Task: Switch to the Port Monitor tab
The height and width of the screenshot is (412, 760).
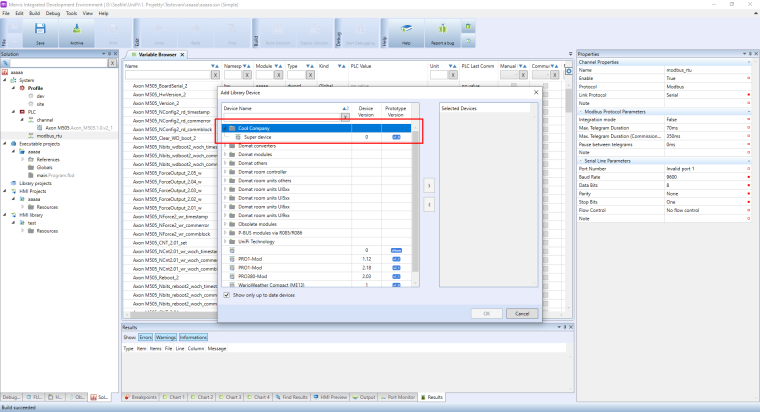Action: tap(398, 397)
